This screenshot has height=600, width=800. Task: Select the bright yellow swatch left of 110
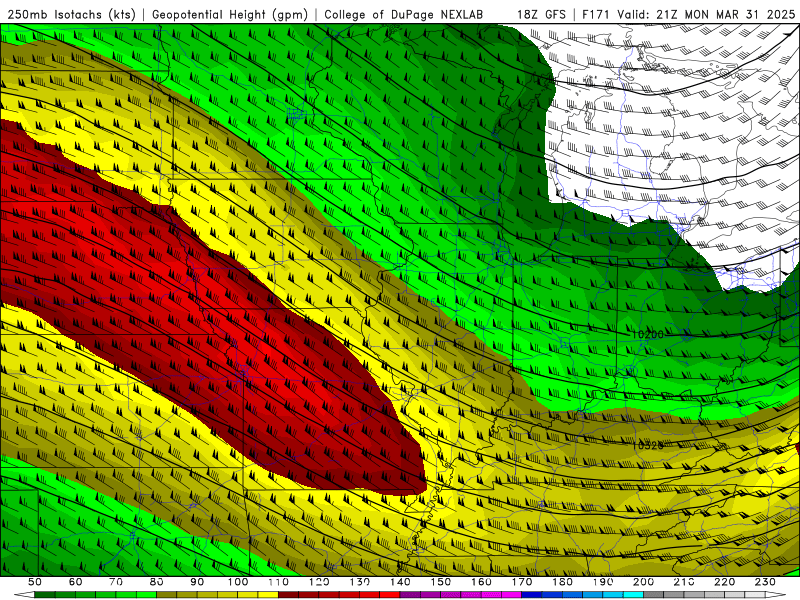(268, 594)
